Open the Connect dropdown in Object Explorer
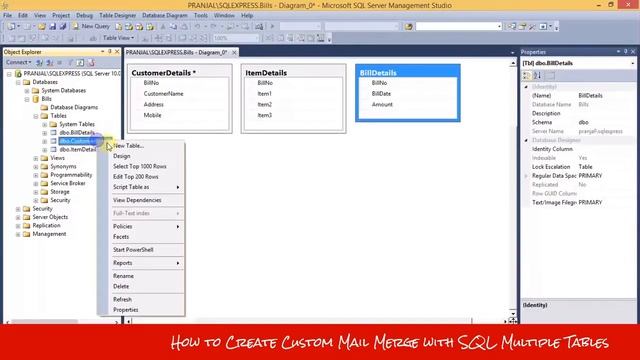 coord(18,62)
